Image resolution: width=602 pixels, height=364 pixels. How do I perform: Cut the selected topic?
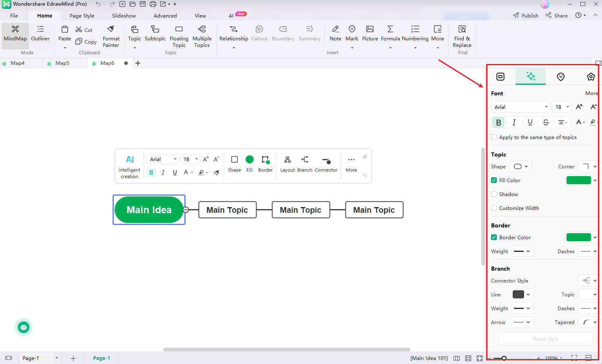point(84,30)
